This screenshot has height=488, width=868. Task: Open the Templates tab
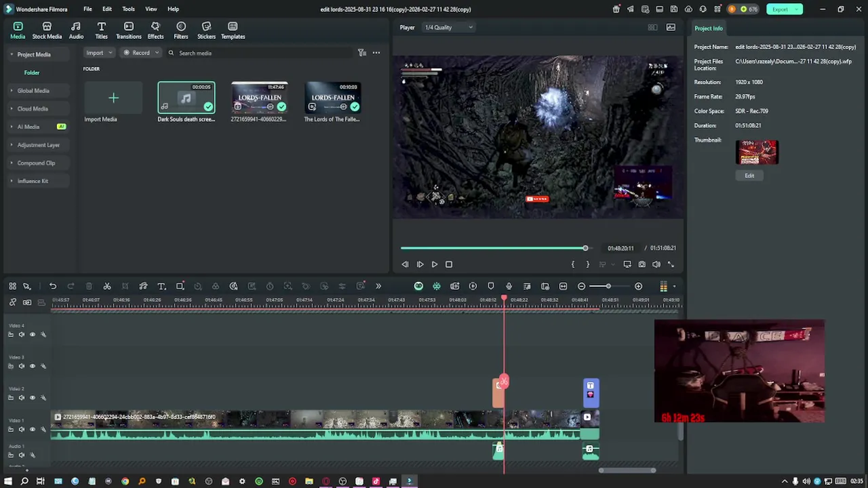point(233,30)
